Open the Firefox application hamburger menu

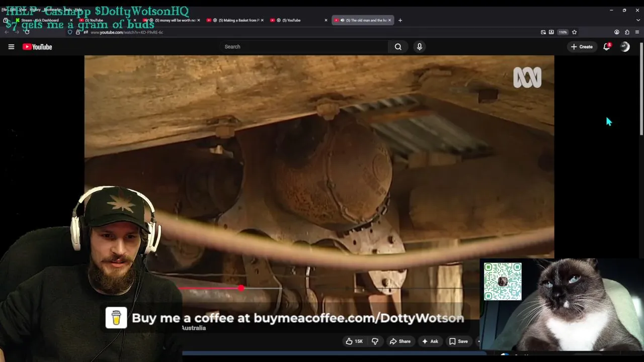point(638,32)
